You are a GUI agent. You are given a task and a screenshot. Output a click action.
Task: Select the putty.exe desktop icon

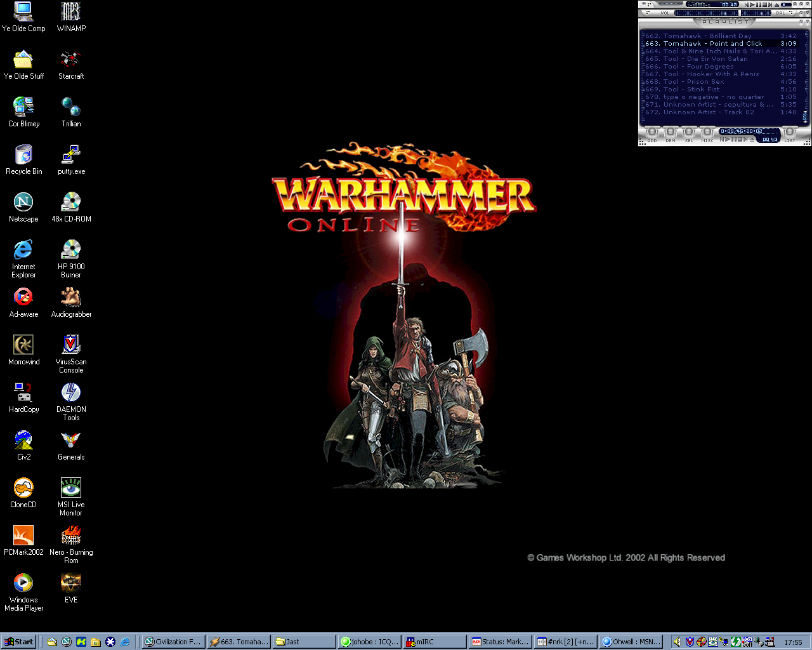tap(71, 160)
